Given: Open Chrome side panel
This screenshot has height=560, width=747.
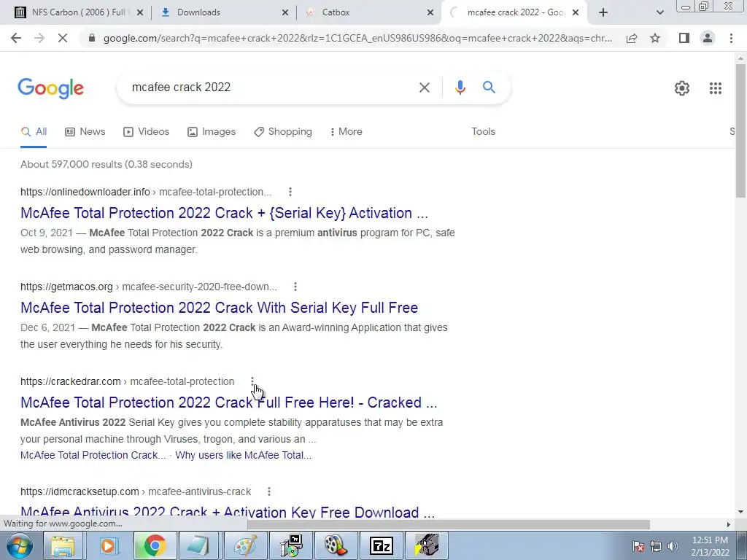Looking at the screenshot, I should pyautogui.click(x=684, y=38).
